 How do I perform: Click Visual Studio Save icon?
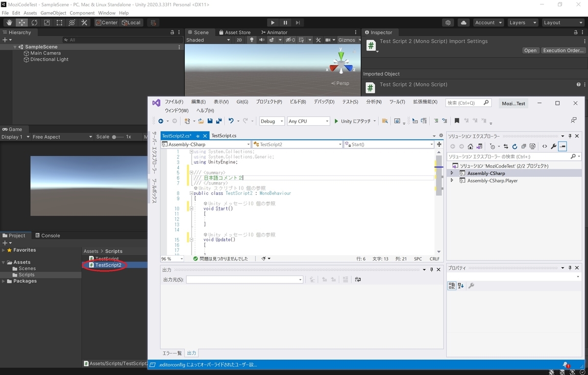coord(210,121)
